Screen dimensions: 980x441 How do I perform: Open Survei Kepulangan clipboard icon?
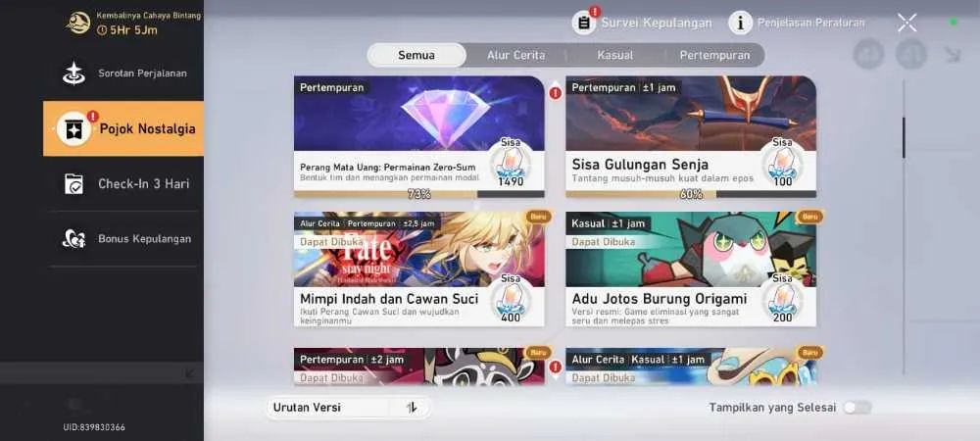(x=584, y=24)
